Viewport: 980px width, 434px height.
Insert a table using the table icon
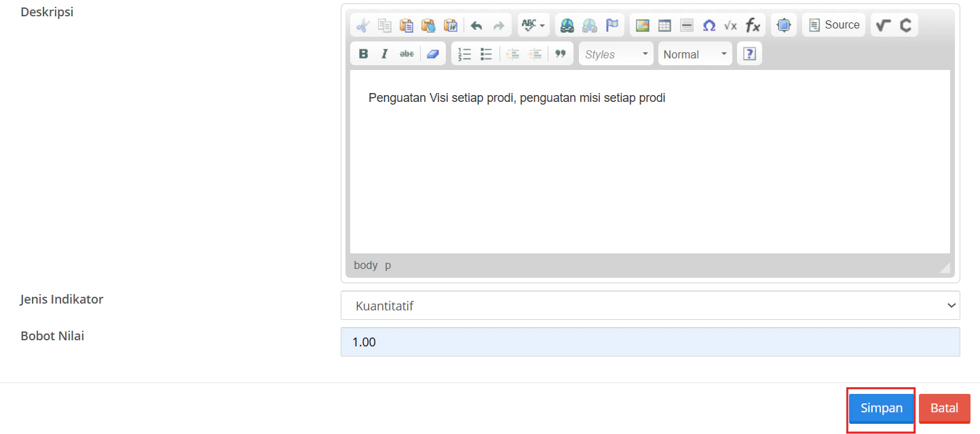664,24
